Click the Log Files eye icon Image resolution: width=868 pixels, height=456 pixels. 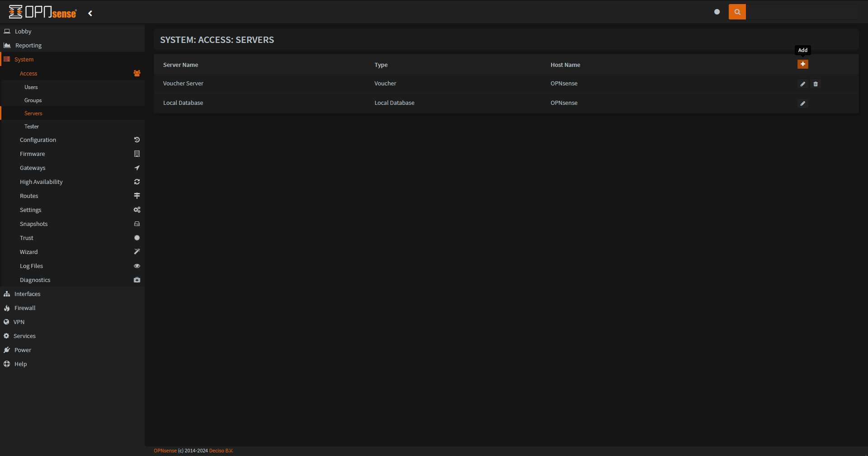[137, 266]
